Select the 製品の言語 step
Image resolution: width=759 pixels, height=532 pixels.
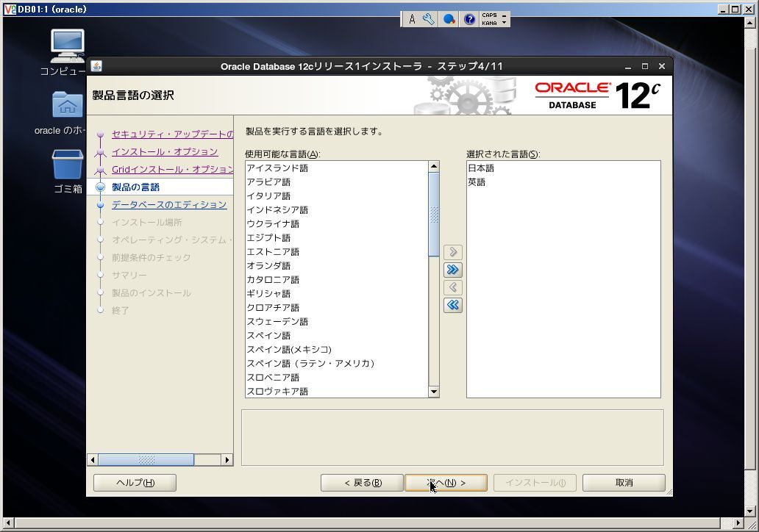[x=135, y=187]
